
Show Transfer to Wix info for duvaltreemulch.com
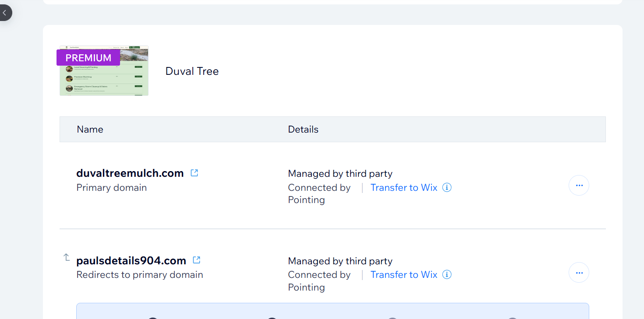447,187
